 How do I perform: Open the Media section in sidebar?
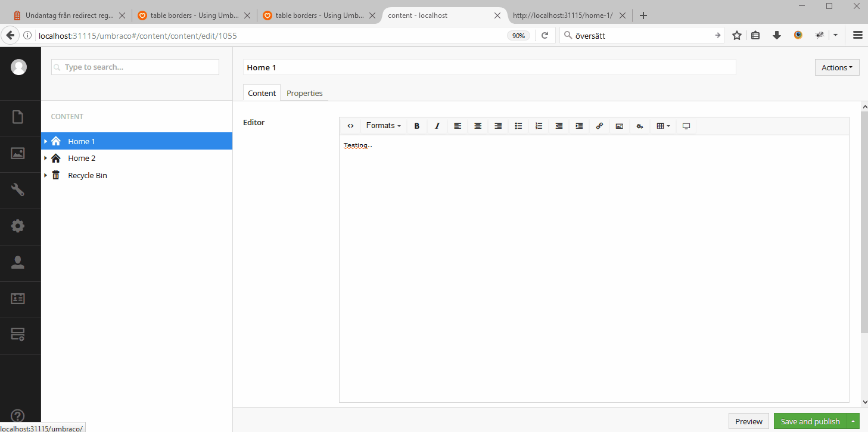pos(18,154)
